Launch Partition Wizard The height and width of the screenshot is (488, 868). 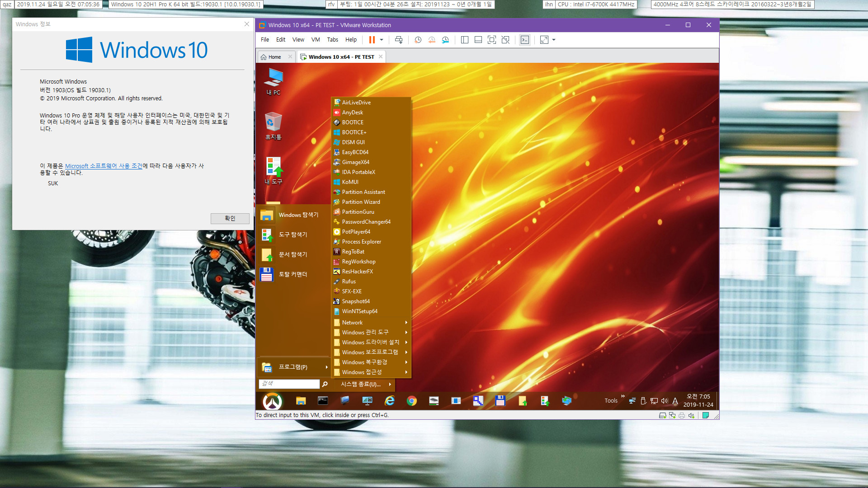[371, 202]
